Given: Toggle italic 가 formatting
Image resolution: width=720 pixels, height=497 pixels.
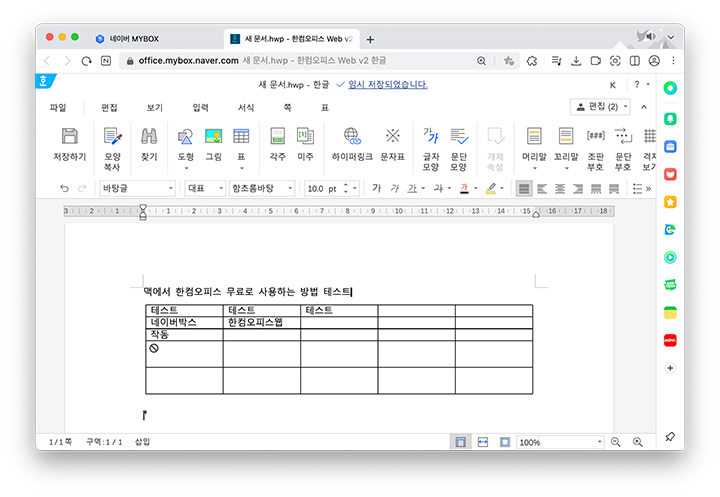Looking at the screenshot, I should [x=394, y=188].
